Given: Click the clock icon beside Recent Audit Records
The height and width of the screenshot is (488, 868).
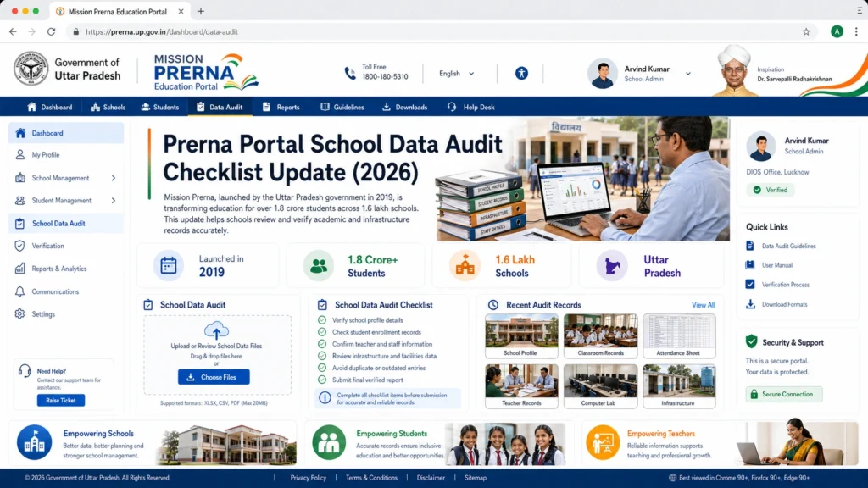Looking at the screenshot, I should (x=492, y=305).
